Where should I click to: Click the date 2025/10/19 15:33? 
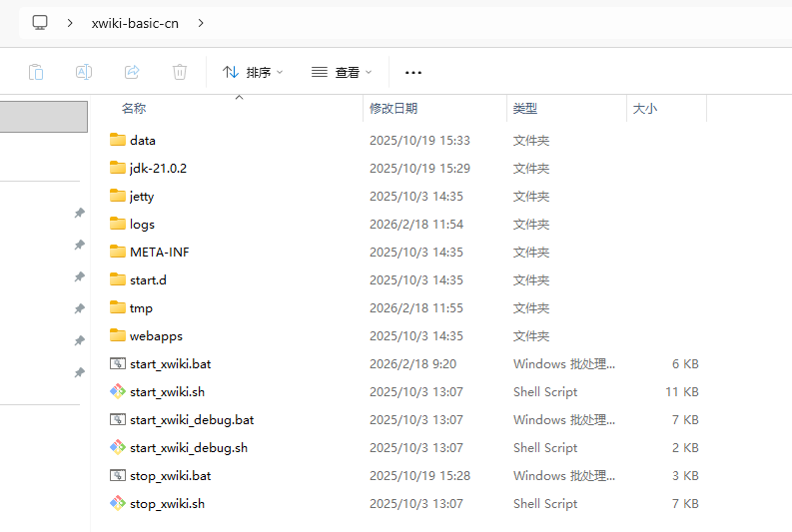point(419,141)
